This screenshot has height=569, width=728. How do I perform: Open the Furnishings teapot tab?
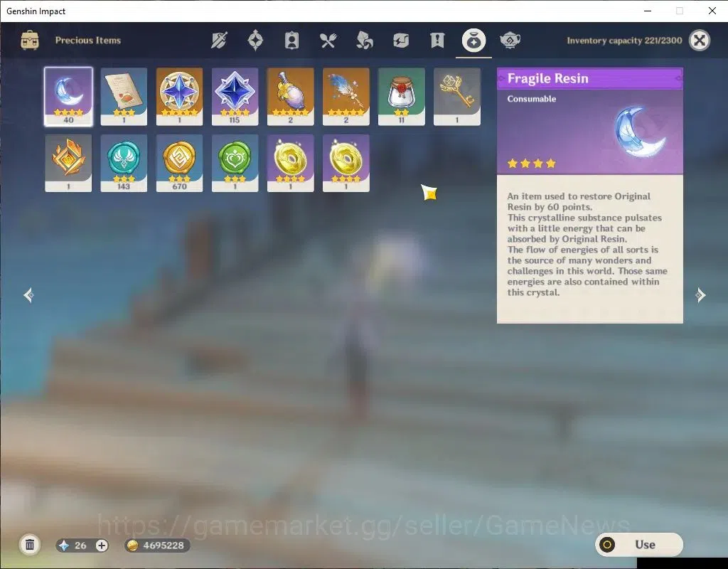(510, 41)
